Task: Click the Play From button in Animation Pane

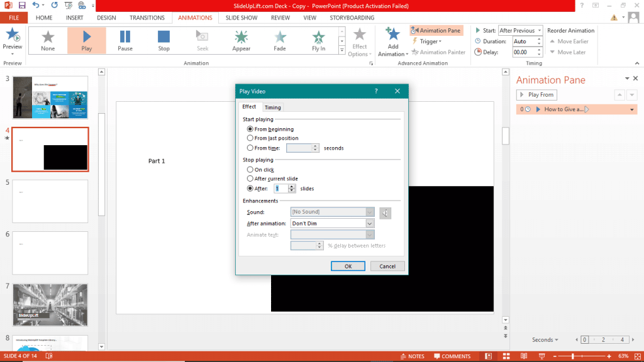Action: coord(536,94)
